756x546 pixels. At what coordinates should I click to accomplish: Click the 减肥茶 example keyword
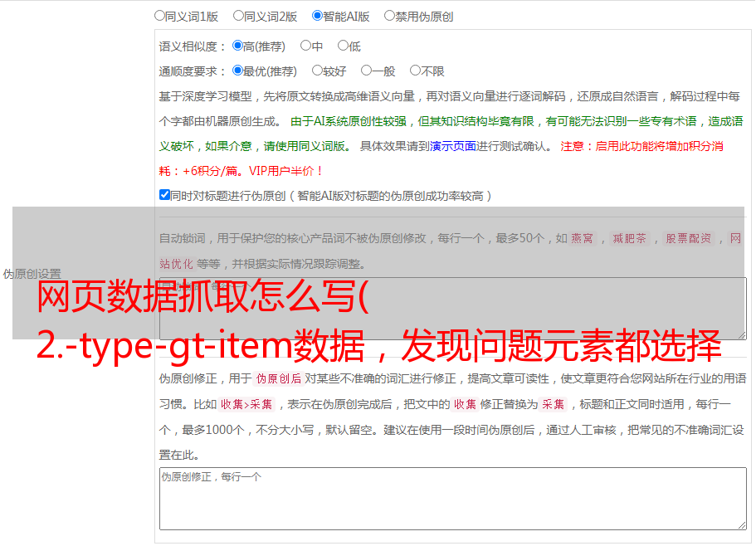coord(630,238)
